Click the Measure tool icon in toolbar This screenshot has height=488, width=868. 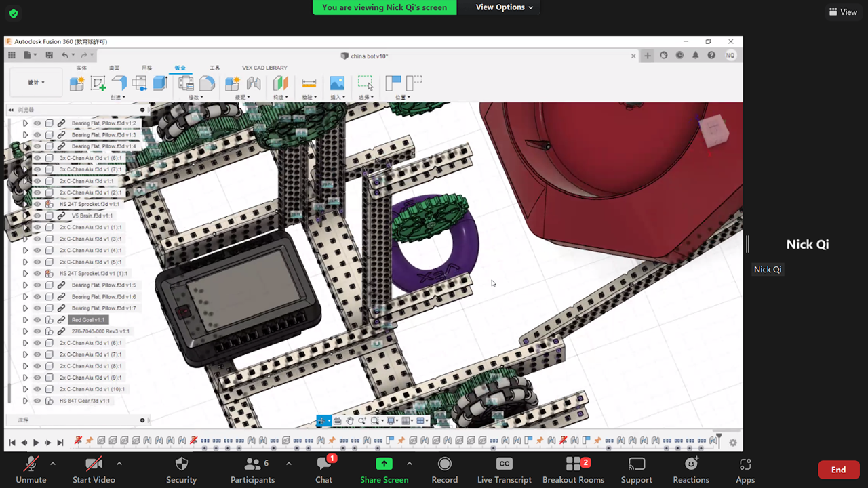[x=309, y=83]
